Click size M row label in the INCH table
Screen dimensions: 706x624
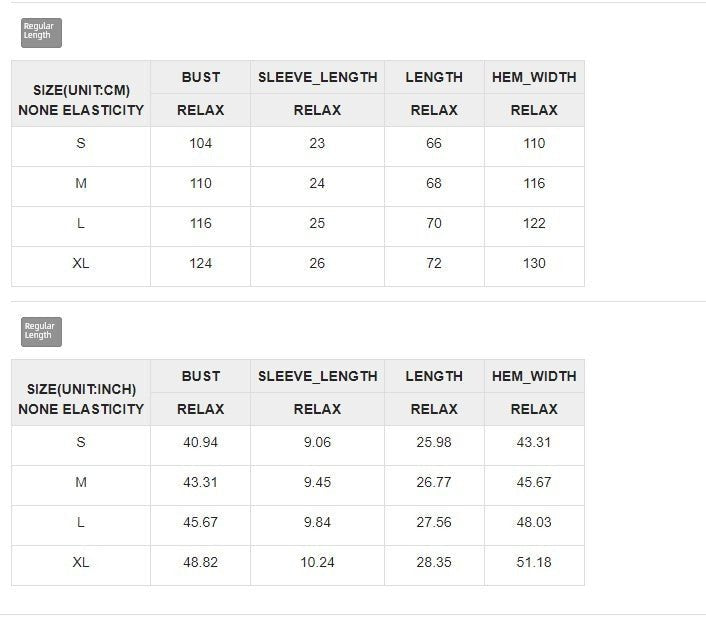pos(81,482)
